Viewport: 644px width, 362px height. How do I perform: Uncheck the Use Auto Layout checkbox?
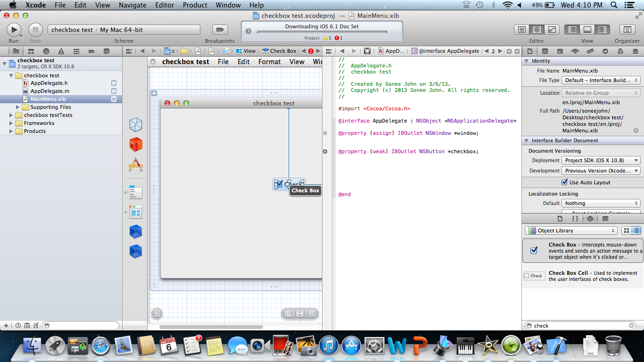pyautogui.click(x=565, y=182)
